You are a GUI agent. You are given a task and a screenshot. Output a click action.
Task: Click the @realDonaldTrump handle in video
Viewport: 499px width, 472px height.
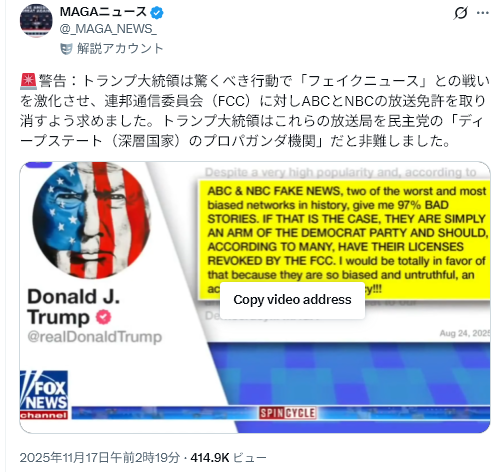click(95, 337)
